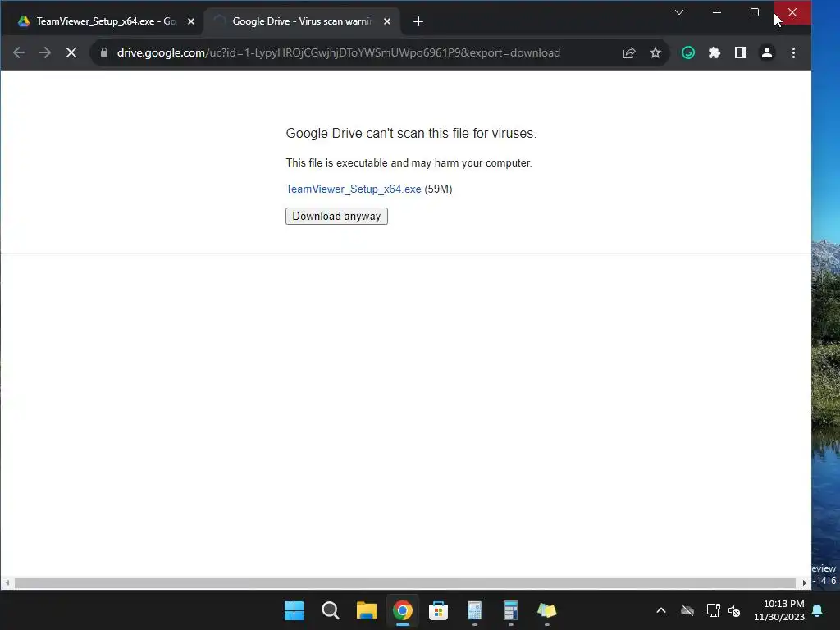Open the Chrome three-dot menu
840x630 pixels.
793,52
